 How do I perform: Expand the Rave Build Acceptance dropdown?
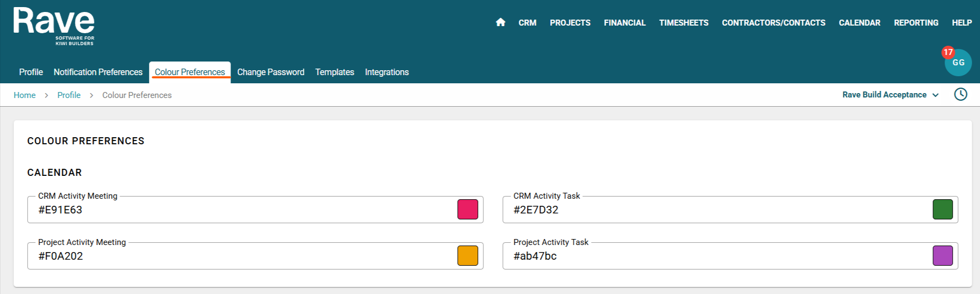click(x=890, y=95)
